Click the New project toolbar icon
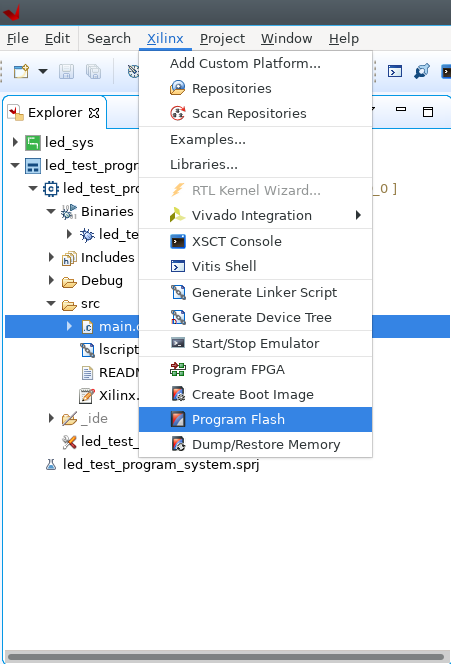Screen dimensions: 451x664 tap(21, 71)
